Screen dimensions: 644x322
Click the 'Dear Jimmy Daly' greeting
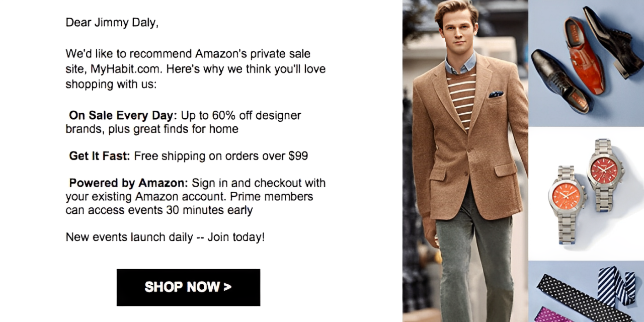click(x=112, y=23)
